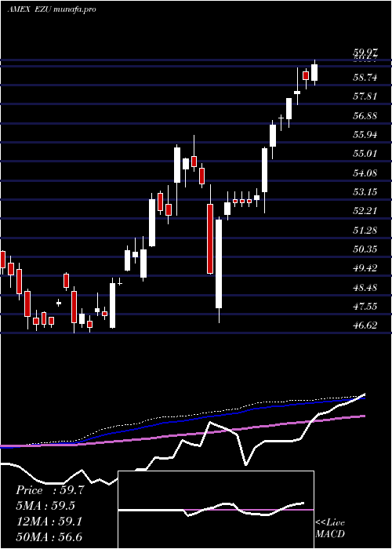
Task: Click the 55.01 price axis label
Action: pyautogui.click(x=365, y=154)
